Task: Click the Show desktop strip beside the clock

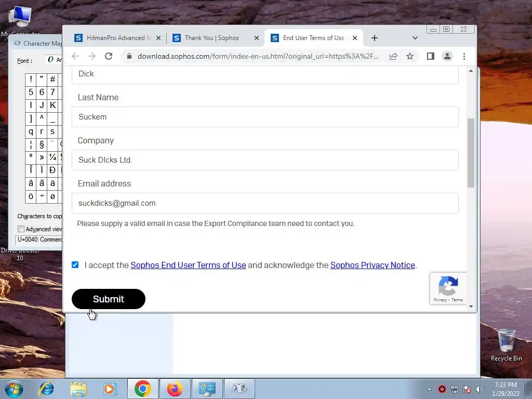Action: pos(528,389)
